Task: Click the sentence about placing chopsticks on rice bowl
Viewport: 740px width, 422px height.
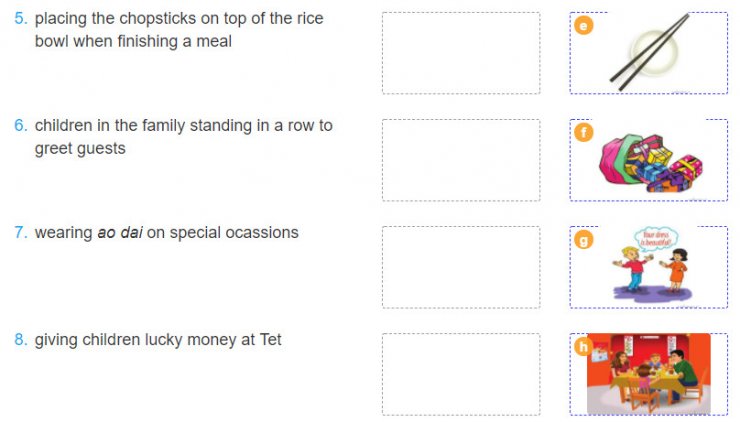Action: (178, 30)
